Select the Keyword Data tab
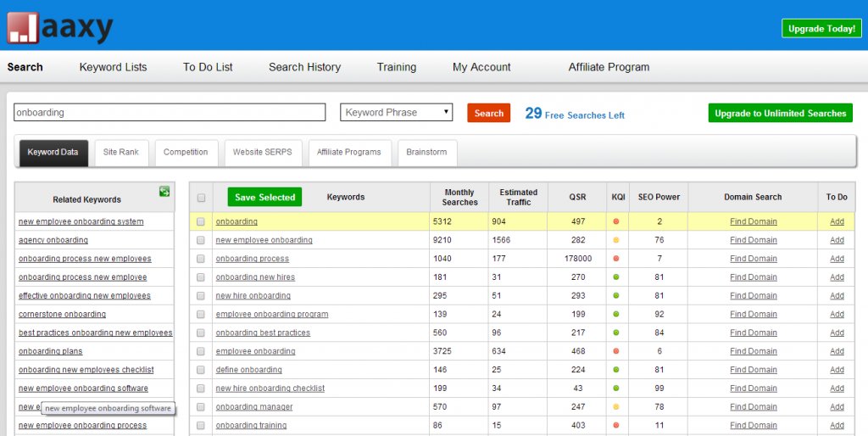The height and width of the screenshot is (436, 868). pyautogui.click(x=53, y=153)
